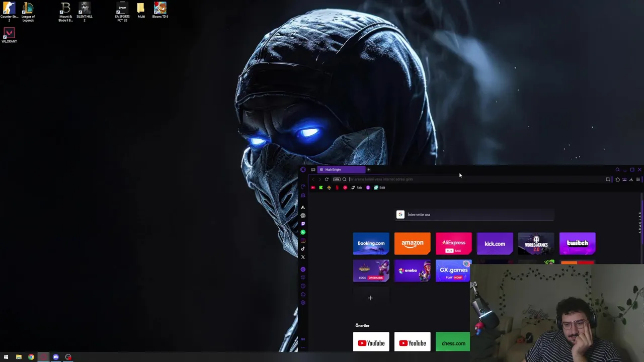The height and width of the screenshot is (362, 644).
Task: Open the first YouTube suggestion tile
Action: coord(371,342)
